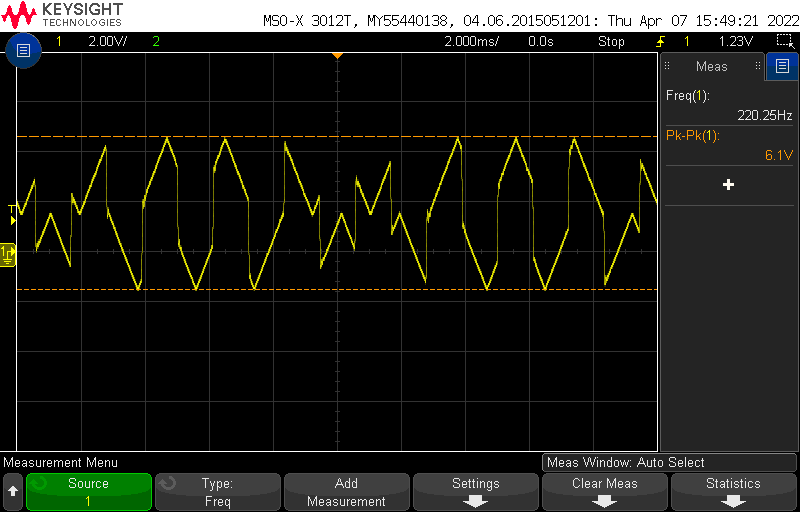Image resolution: width=800 pixels, height=512 pixels.
Task: Click the trigger level T marker
Action: click(x=12, y=210)
